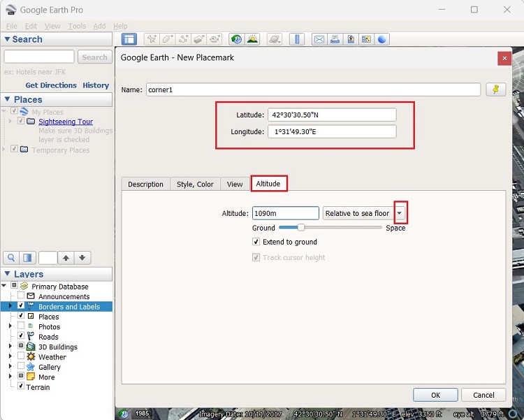Screen dimensions: 524x420
Task: Click the Get Directions link
Action: click(x=51, y=85)
